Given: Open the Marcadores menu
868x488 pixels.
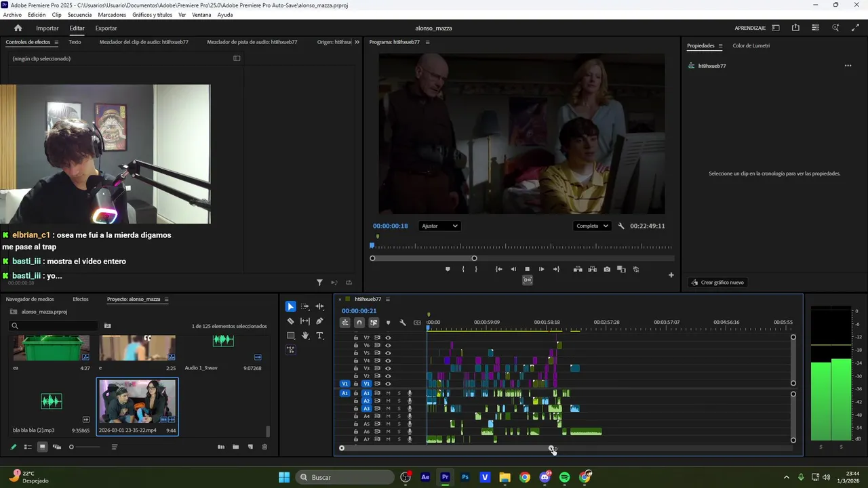Looking at the screenshot, I should [112, 15].
